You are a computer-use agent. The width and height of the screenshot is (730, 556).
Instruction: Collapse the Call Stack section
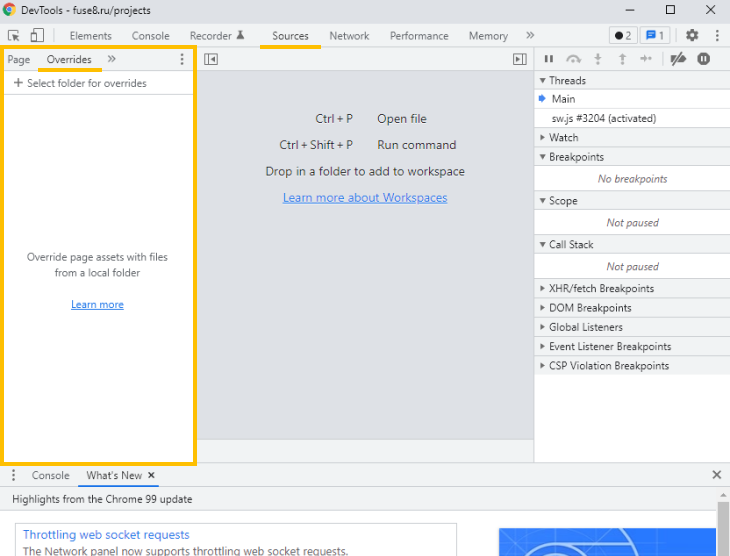(570, 244)
